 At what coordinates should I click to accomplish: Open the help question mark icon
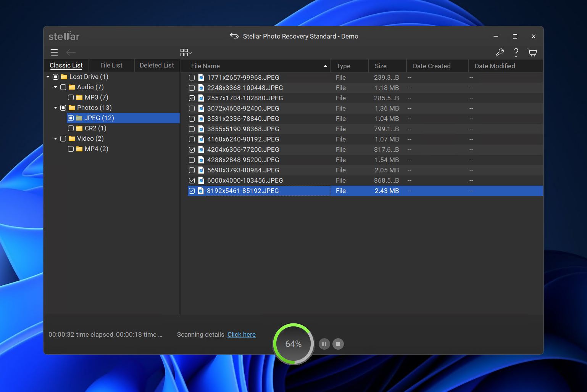[516, 52]
